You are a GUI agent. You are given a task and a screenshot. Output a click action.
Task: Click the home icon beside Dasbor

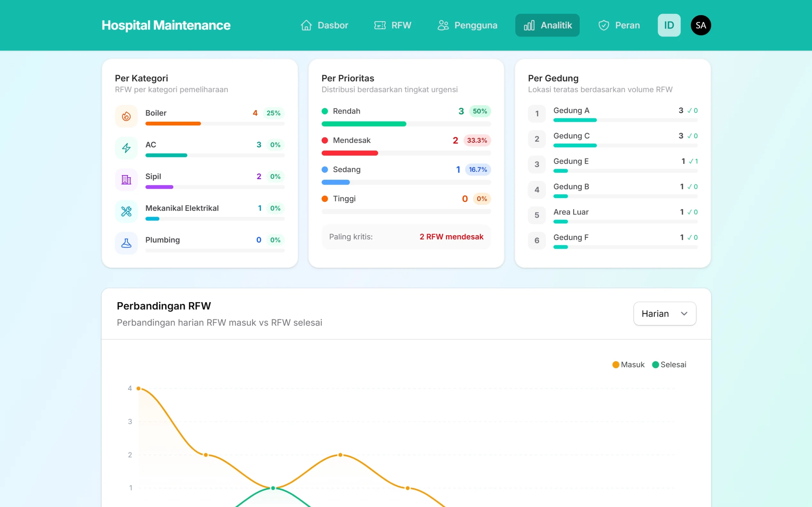click(306, 25)
